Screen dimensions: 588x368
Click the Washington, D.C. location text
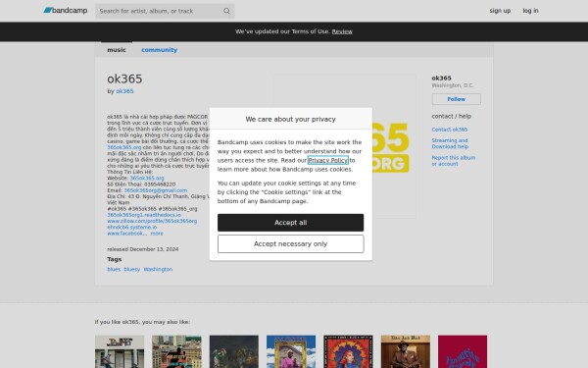click(452, 85)
